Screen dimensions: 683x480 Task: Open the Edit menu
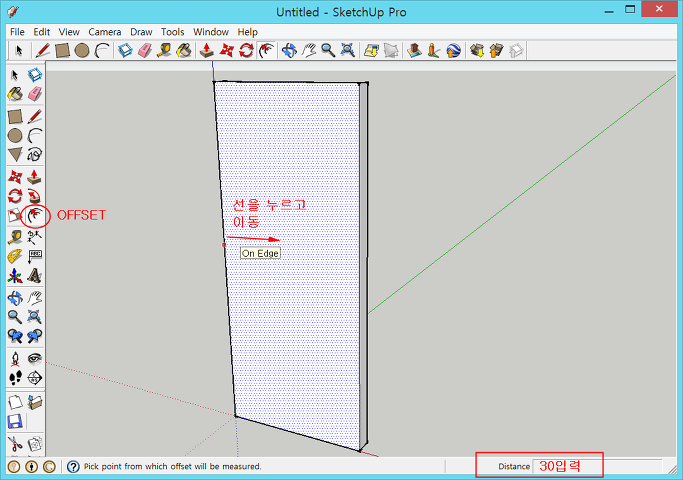pos(41,32)
